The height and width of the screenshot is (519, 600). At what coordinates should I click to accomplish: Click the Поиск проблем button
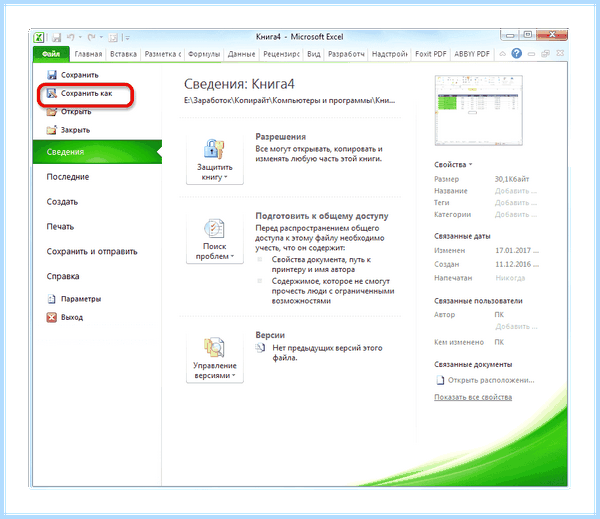215,238
